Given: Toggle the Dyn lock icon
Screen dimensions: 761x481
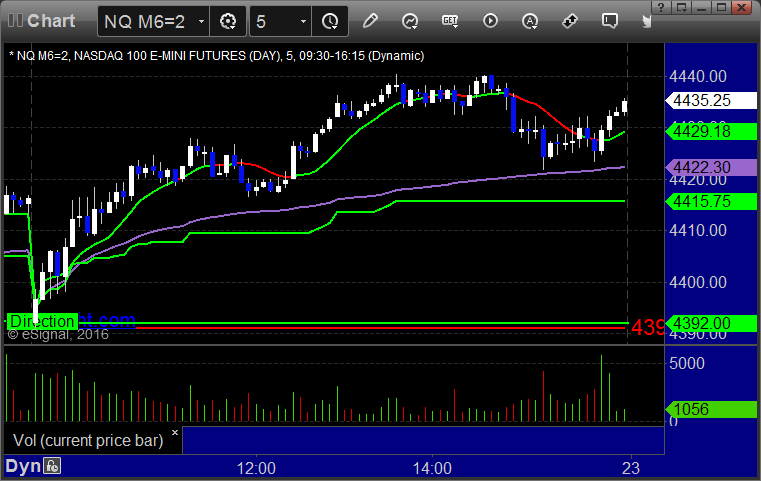Looking at the screenshot, I should [x=52, y=466].
